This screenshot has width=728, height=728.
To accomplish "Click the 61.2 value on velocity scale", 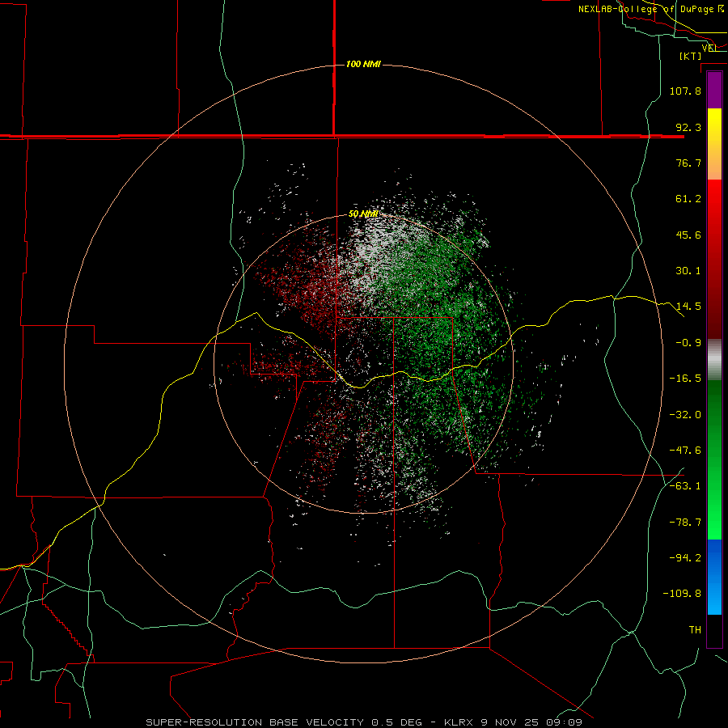I will pos(688,199).
